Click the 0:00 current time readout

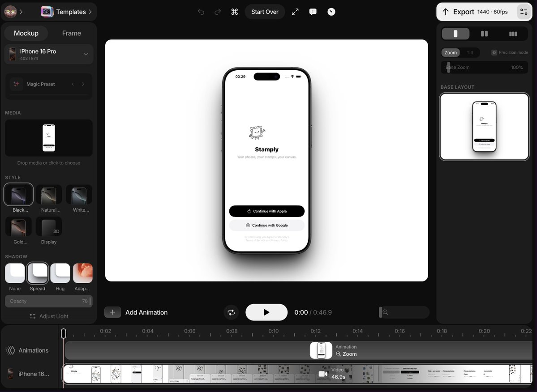coord(301,312)
